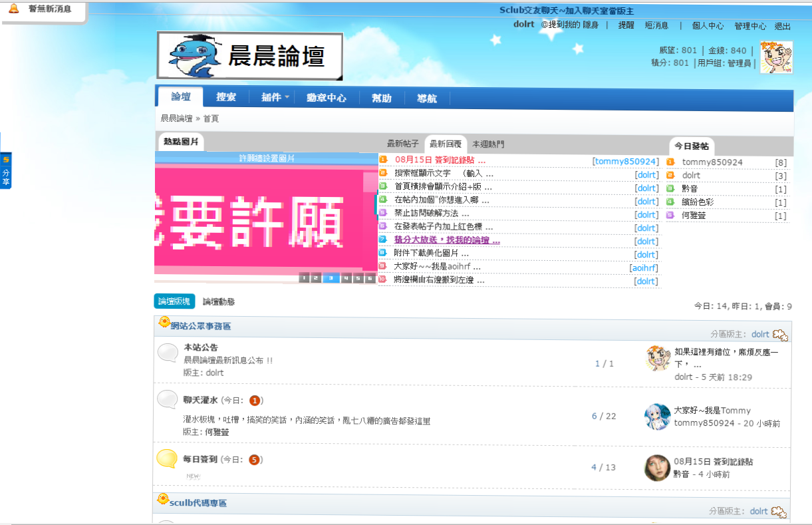Open the 08月15日 簽到記錄貼 post link
The width and height of the screenshot is (812, 525).
coord(440,160)
